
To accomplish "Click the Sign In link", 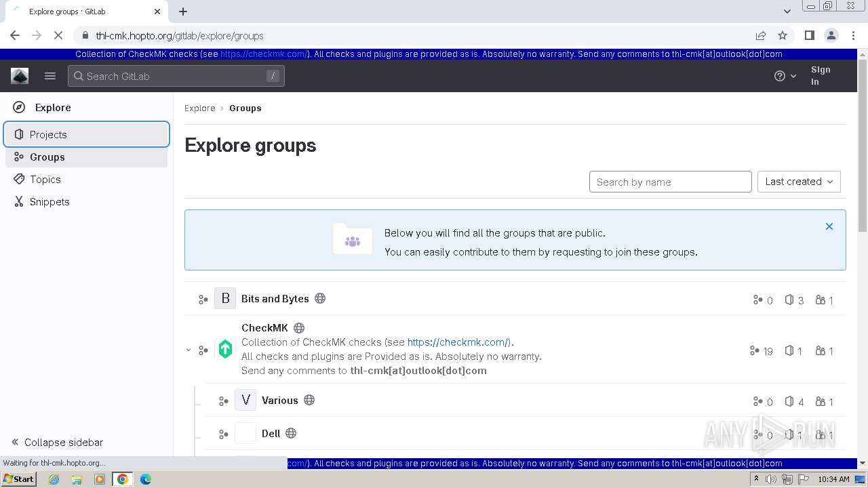I will tap(821, 75).
